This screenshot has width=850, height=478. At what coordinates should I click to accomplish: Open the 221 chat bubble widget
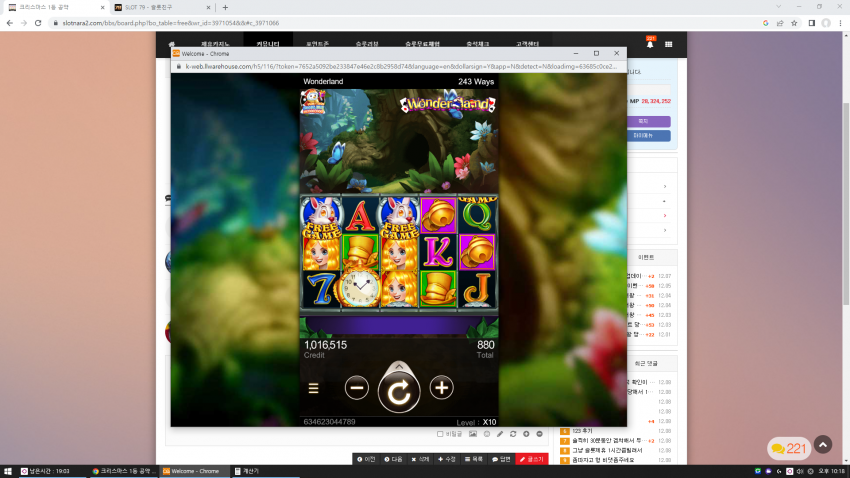point(789,449)
